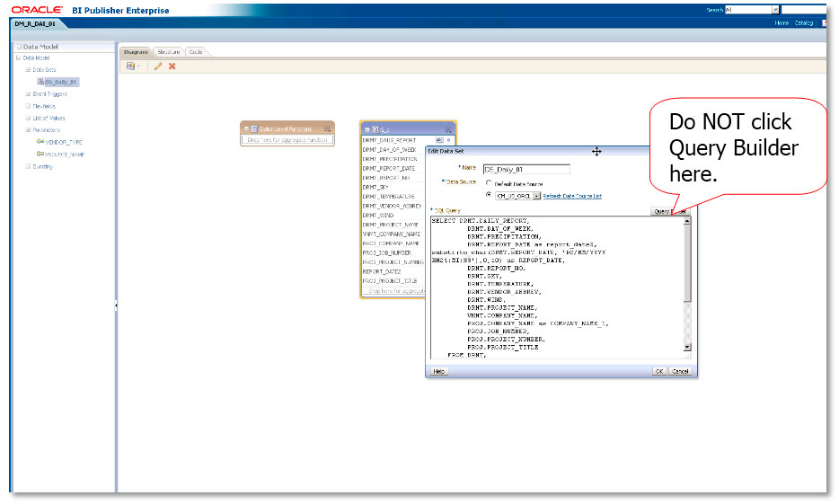Image resolution: width=839 pixels, height=504 pixels.
Task: Open the New Data Set toolbar icon
Action: pos(130,66)
